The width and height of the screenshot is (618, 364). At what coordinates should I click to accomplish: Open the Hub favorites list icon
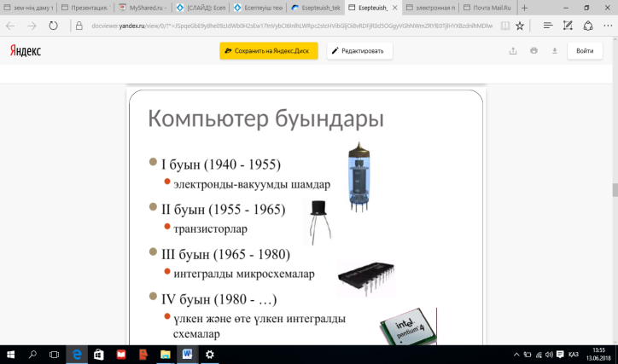(547, 26)
